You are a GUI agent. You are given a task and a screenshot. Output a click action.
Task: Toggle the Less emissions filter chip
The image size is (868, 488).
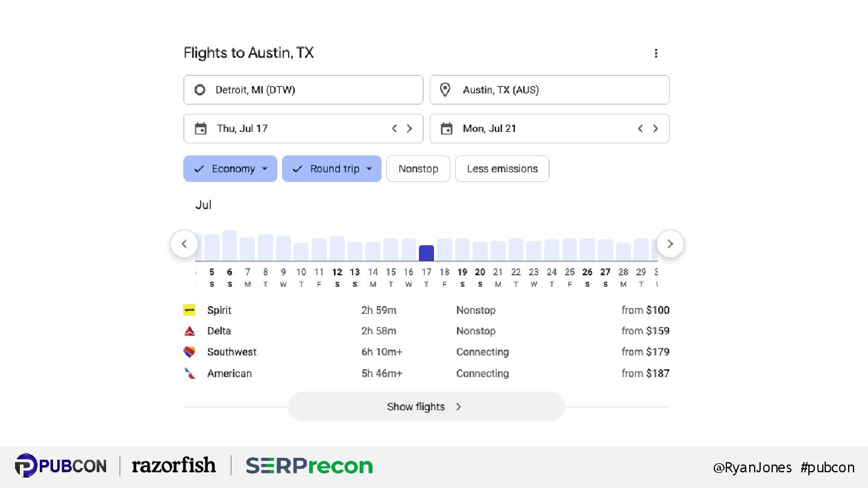(x=502, y=169)
